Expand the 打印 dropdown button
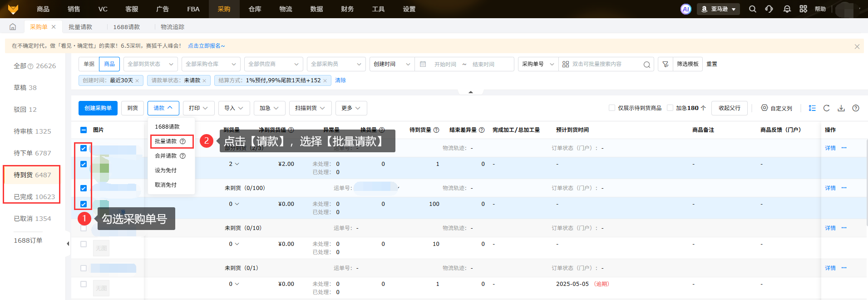 198,108
